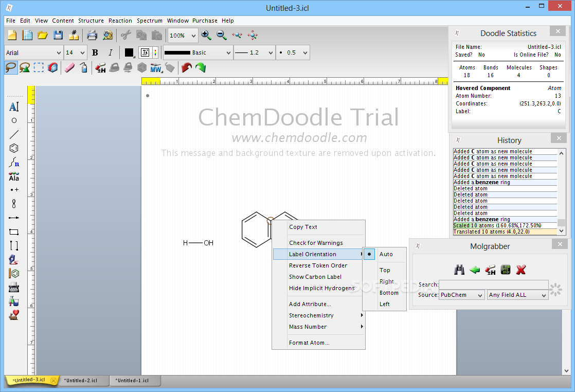This screenshot has height=392, width=575.
Task: Select the Eraser tool
Action: [x=69, y=68]
